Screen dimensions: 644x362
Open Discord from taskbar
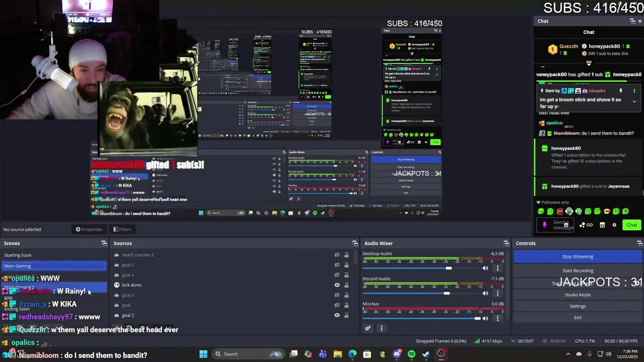click(397, 354)
